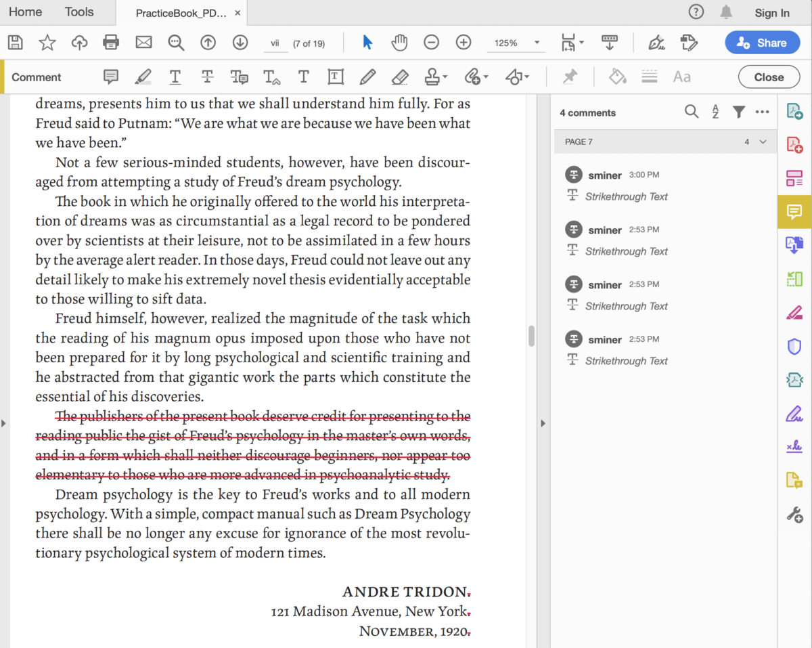Switch to the Tools tab
The image size is (812, 648).
79,12
